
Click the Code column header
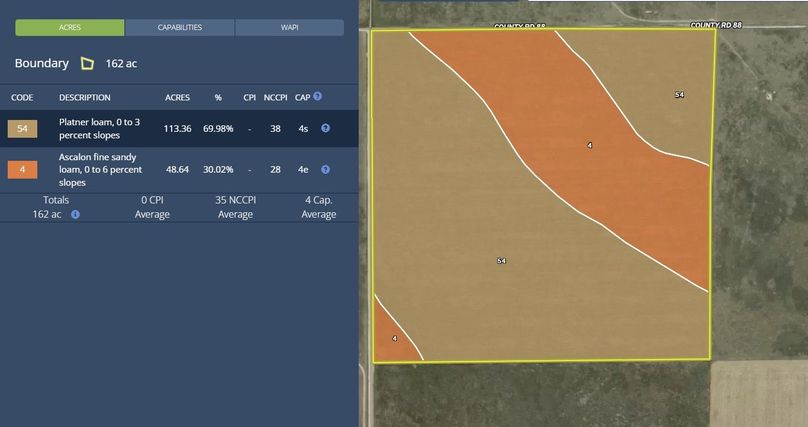[x=22, y=98]
